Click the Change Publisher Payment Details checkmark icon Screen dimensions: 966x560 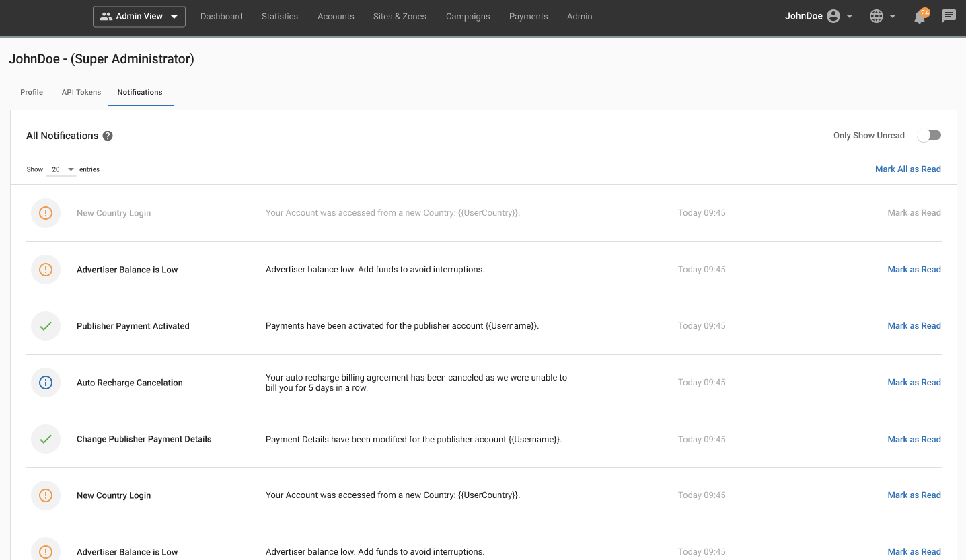click(46, 439)
